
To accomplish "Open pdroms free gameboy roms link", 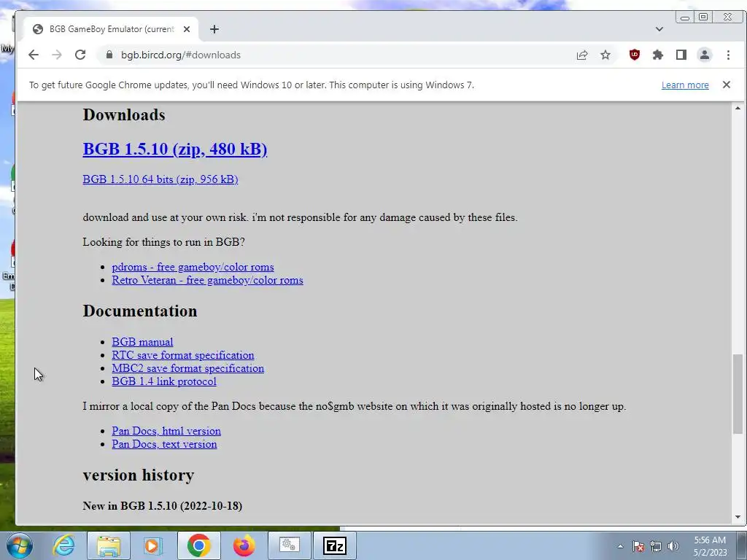I will tap(193, 267).
